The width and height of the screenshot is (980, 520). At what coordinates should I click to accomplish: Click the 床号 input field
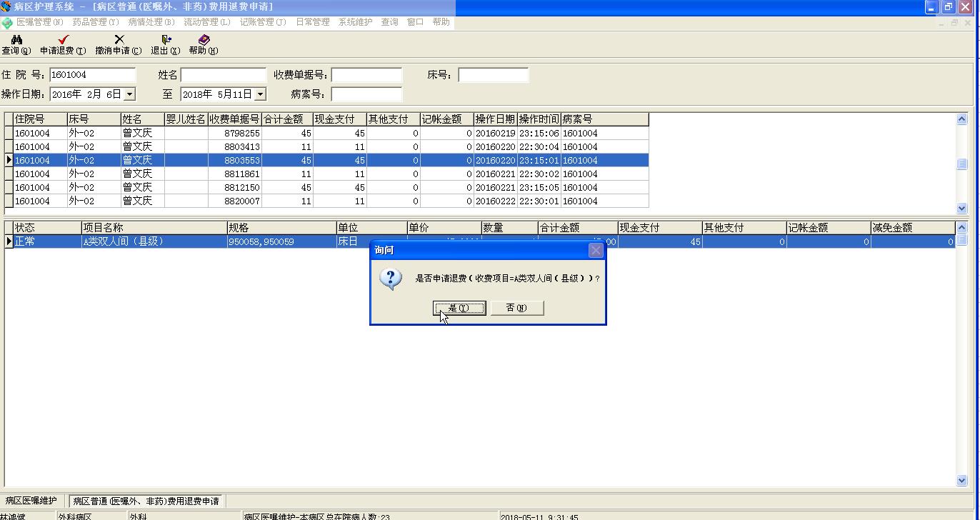pyautogui.click(x=494, y=75)
